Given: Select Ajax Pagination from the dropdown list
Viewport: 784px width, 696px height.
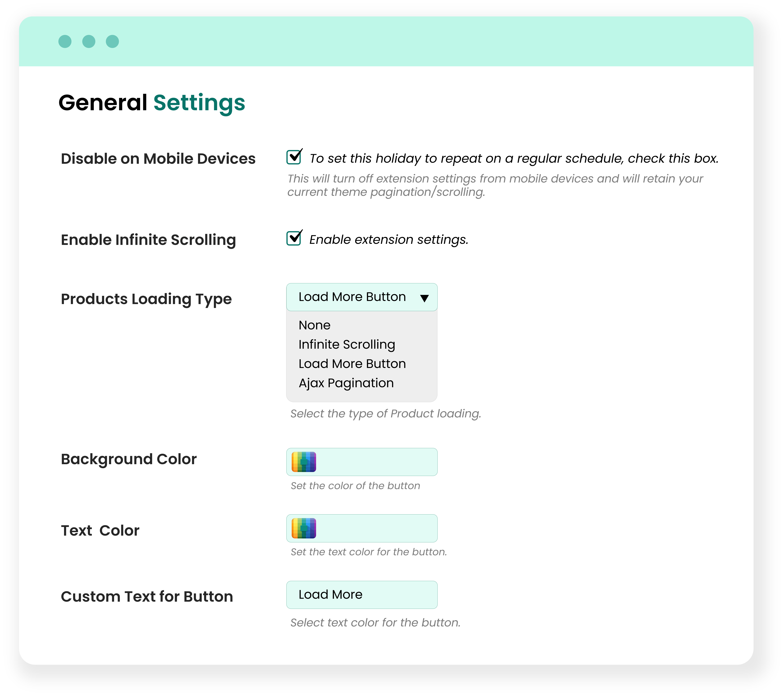Looking at the screenshot, I should (346, 383).
